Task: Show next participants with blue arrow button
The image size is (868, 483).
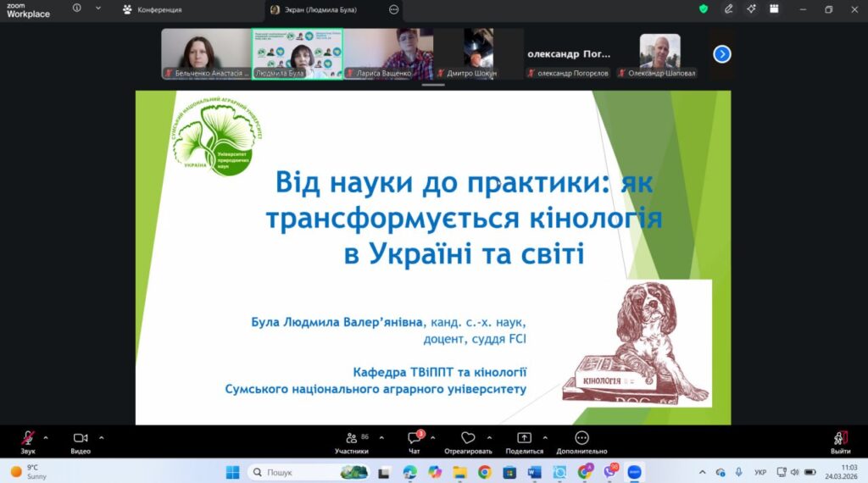Action: coord(721,54)
